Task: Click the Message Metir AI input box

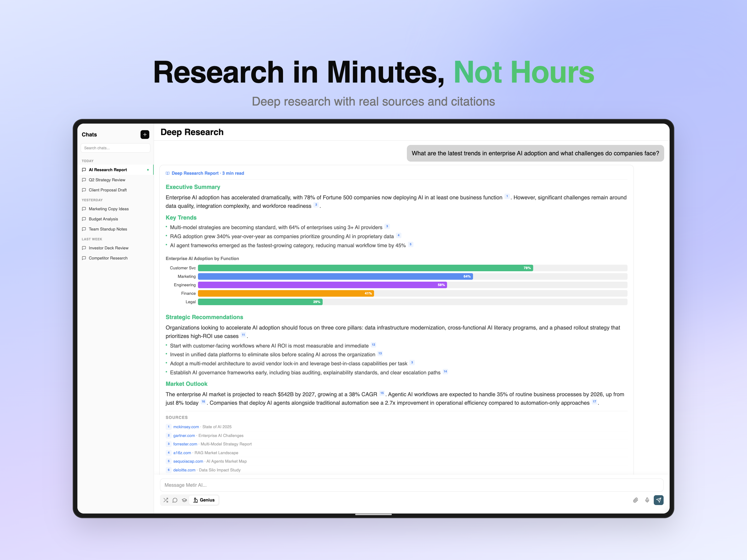Action: [x=412, y=485]
